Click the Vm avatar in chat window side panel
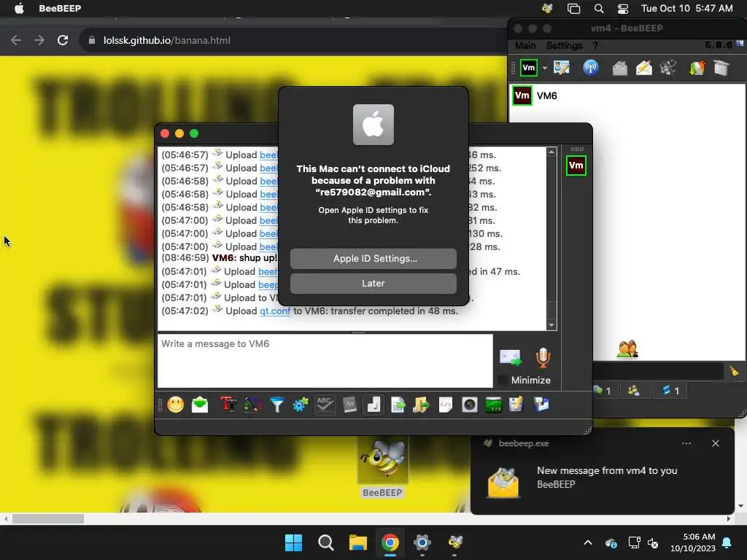Screen dimensions: 747x560 point(576,166)
